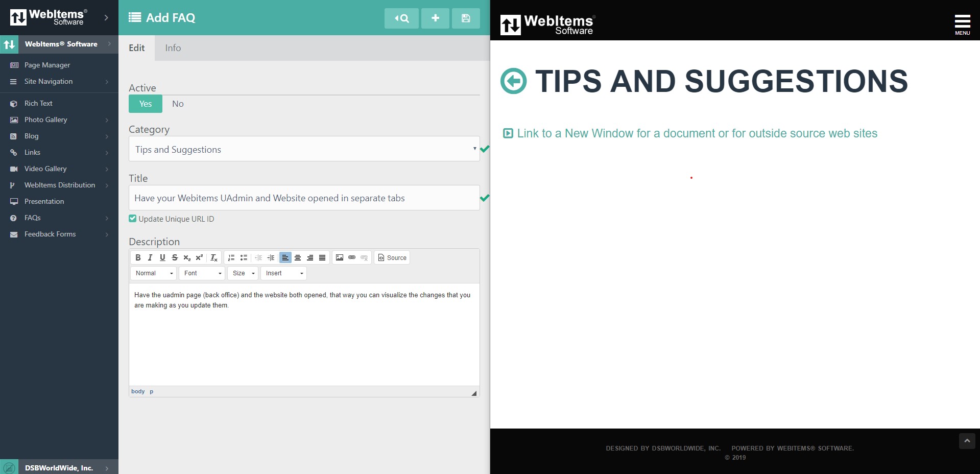Click the back-to-search button in header

click(x=401, y=18)
